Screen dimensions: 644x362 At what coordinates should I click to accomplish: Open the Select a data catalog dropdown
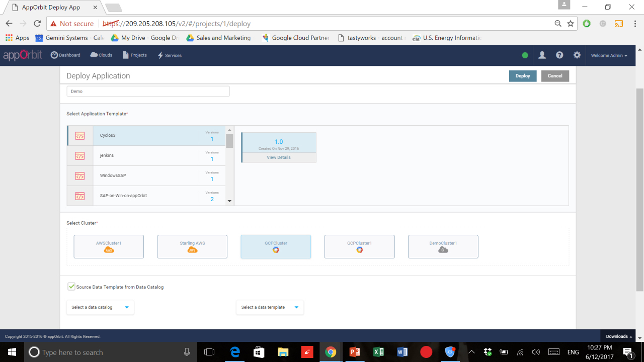[100, 307]
